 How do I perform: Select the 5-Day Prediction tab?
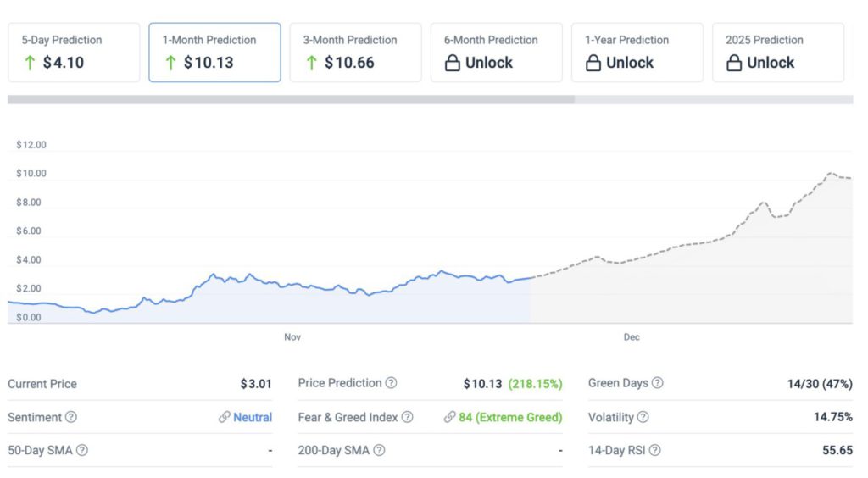click(74, 53)
